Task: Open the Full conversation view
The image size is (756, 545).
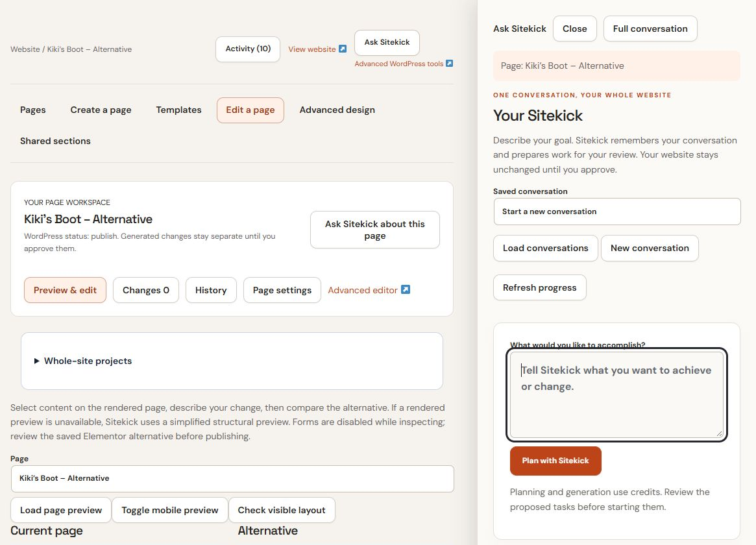Action: click(x=650, y=29)
